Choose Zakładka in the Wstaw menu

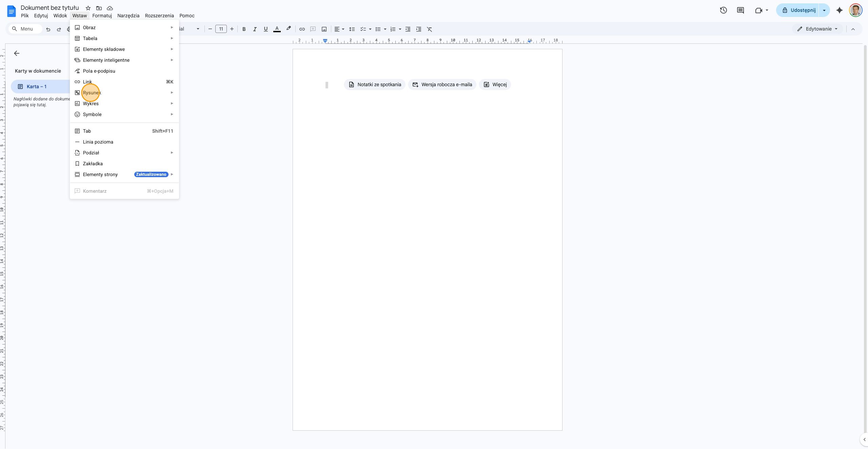click(124, 164)
